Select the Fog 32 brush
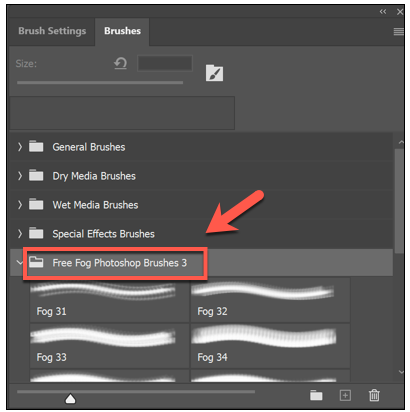The height and width of the screenshot is (412, 410). click(x=270, y=300)
